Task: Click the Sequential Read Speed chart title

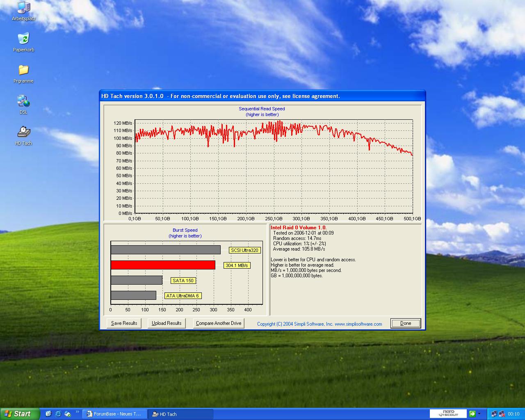Action: point(262,109)
